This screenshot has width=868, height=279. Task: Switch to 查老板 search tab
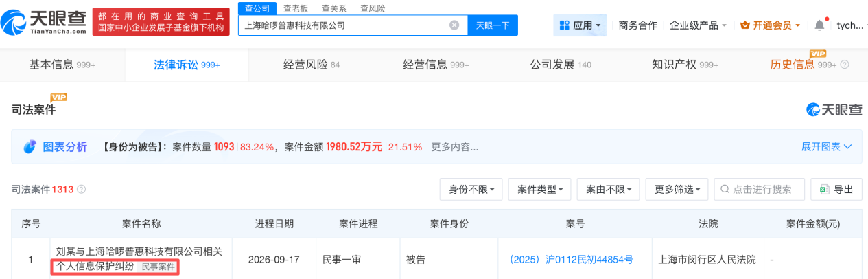pyautogui.click(x=296, y=8)
